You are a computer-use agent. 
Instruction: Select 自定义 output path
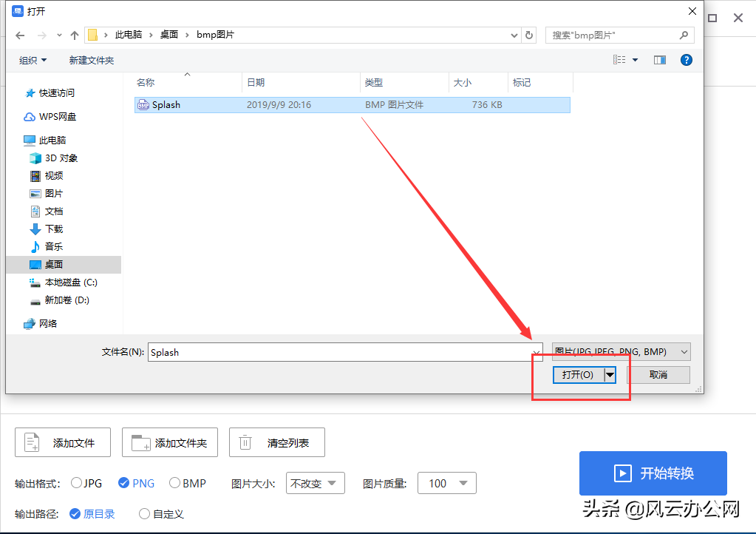[161, 514]
